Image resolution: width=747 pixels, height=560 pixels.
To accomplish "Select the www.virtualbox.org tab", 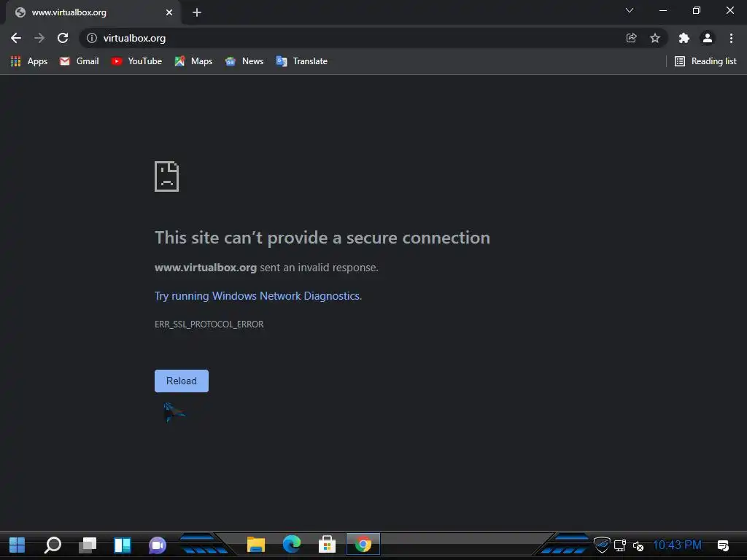I will [93, 12].
